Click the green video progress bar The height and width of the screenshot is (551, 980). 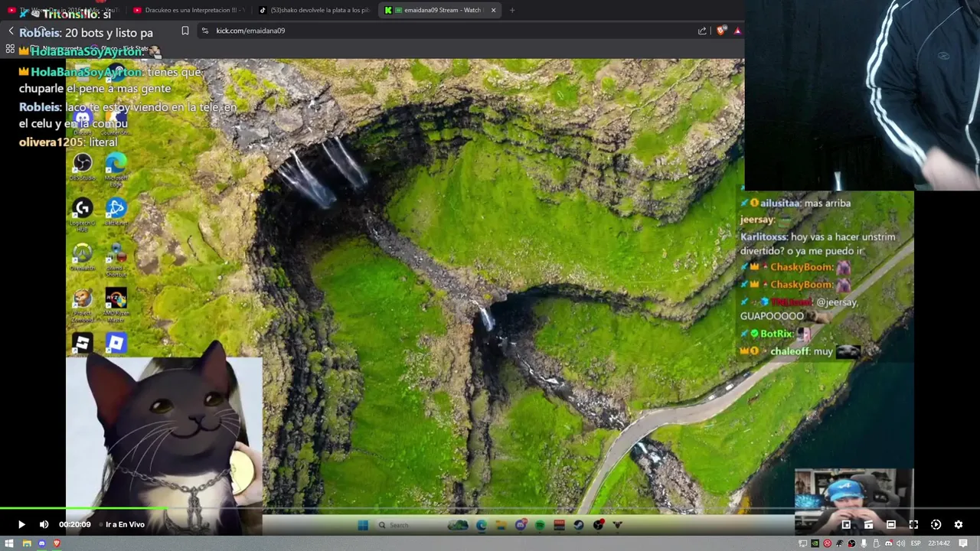click(83, 508)
